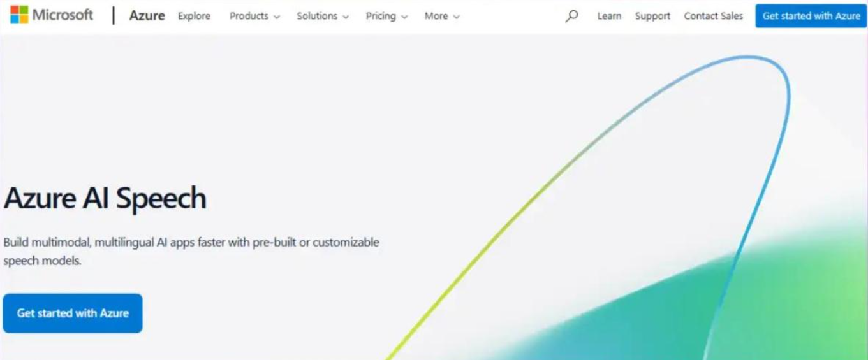Click the Microsoft wordmark text
Viewport: 868px width, 360px height.
click(63, 15)
